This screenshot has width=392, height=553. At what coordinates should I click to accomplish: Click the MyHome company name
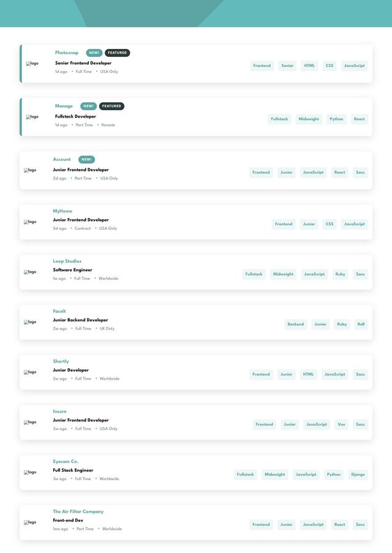pos(62,211)
